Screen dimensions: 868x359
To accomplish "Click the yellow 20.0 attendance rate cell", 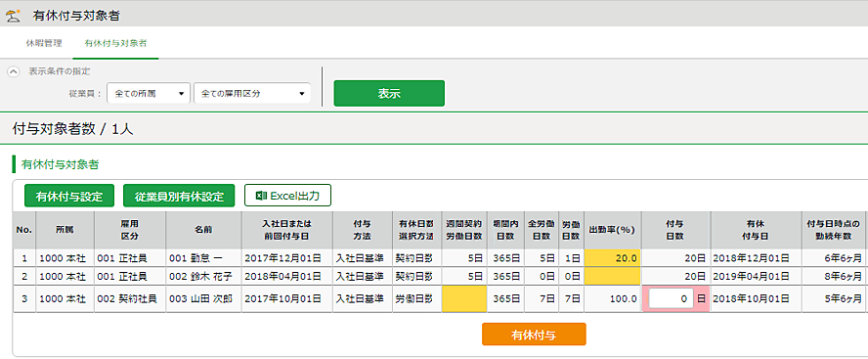I will pos(612,258).
